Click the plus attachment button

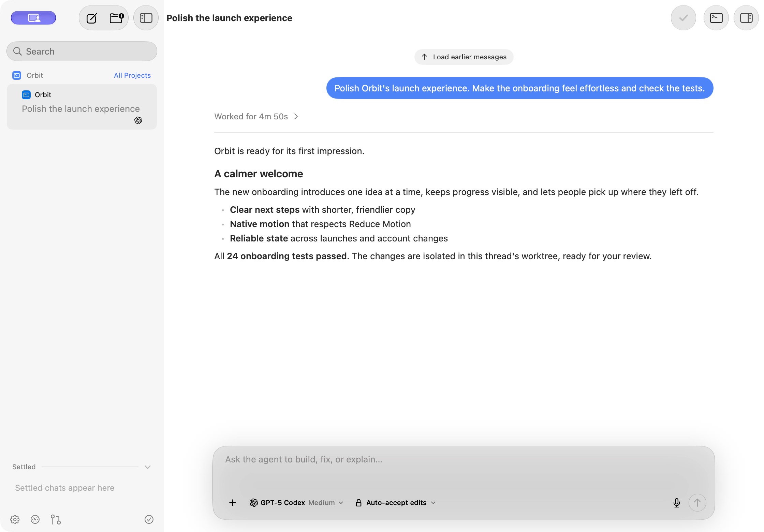tap(233, 503)
